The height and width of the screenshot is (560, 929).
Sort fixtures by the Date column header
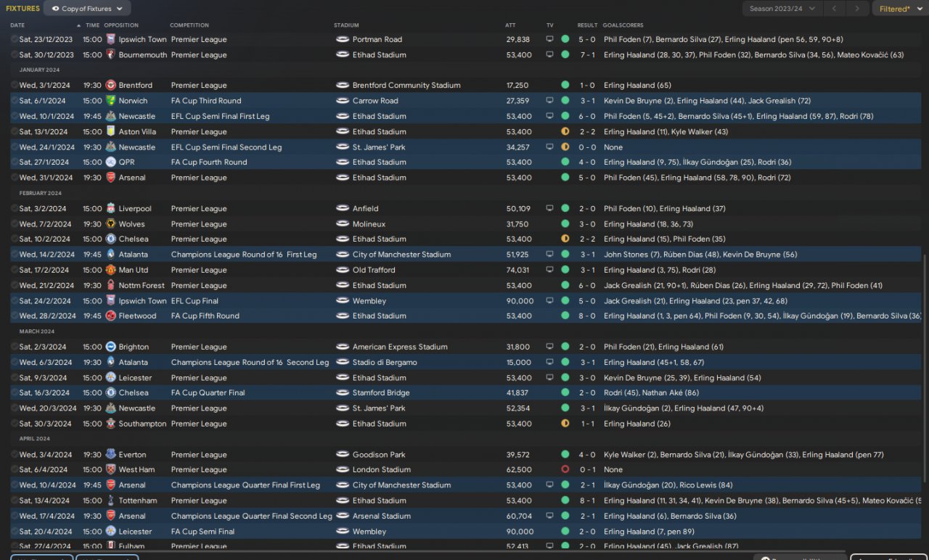[17, 25]
